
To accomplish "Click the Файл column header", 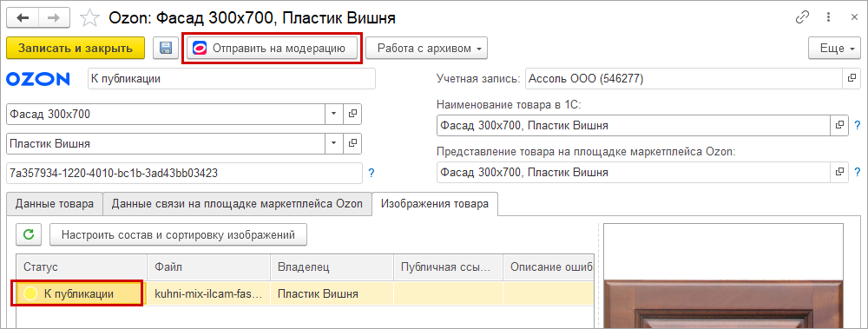I will [x=208, y=267].
